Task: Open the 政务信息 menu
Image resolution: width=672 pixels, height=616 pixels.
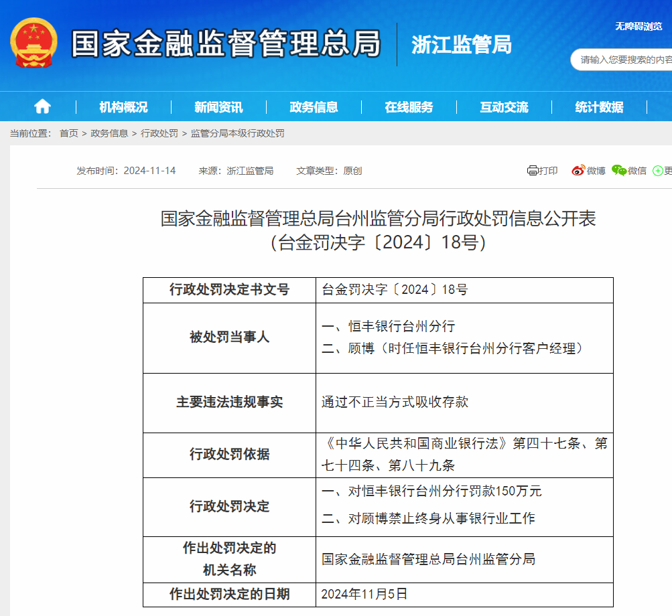Action: tap(314, 106)
